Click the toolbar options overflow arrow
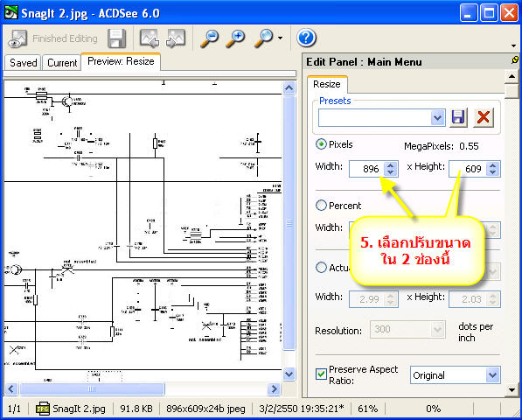This screenshot has width=522, height=420. coord(514,45)
